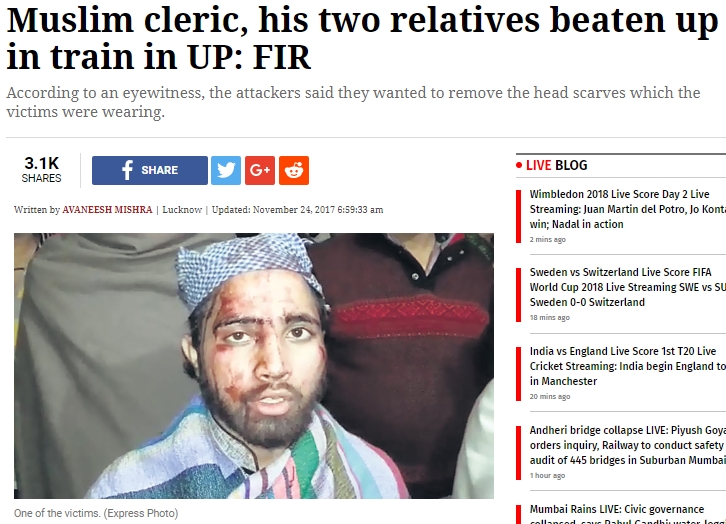Click the LIVE BLOG section heading
Screen dimensions: 726x524
557,165
